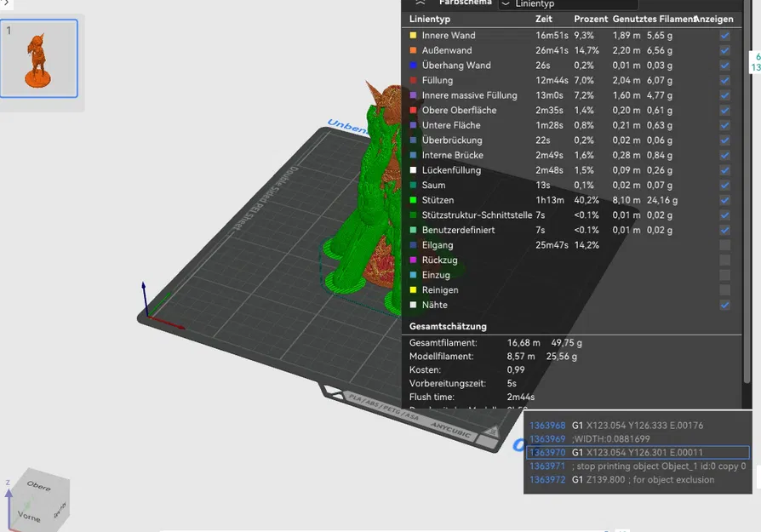Toggle Untere Fläche visibility
This screenshot has height=532, width=761.
pyautogui.click(x=724, y=125)
